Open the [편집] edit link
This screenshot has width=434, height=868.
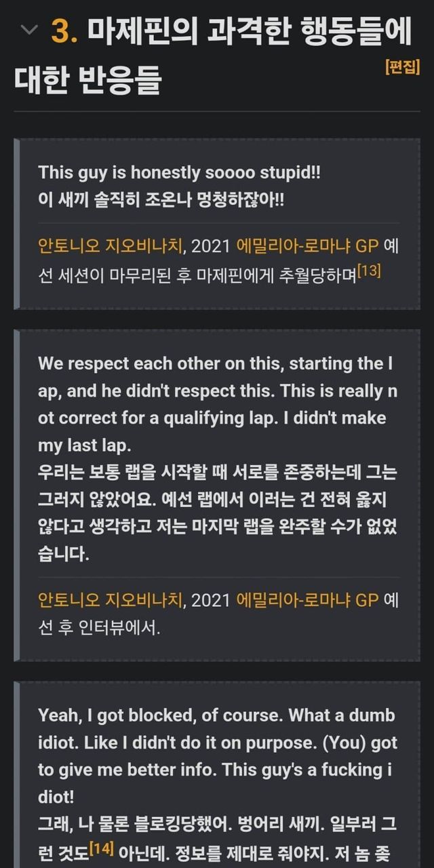402,67
